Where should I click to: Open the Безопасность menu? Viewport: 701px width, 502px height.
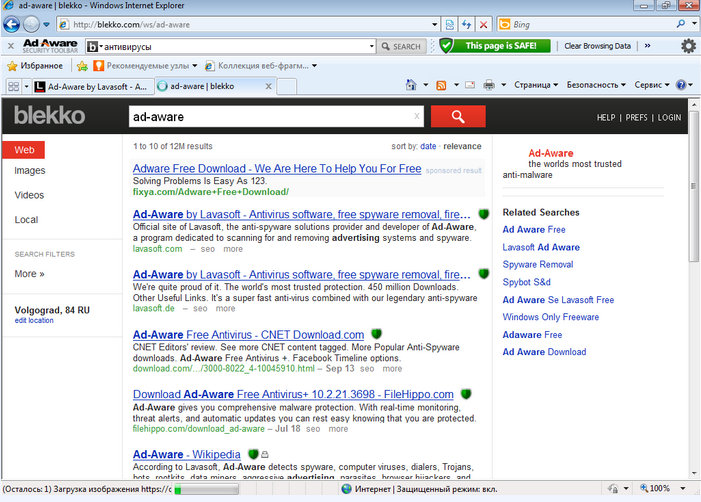pos(596,85)
